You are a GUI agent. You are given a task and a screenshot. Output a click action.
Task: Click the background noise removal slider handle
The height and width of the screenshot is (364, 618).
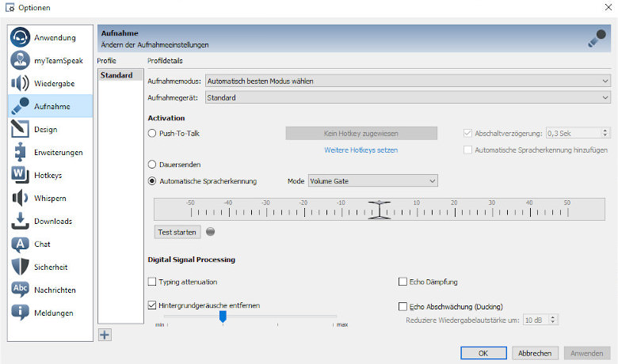pos(223,317)
